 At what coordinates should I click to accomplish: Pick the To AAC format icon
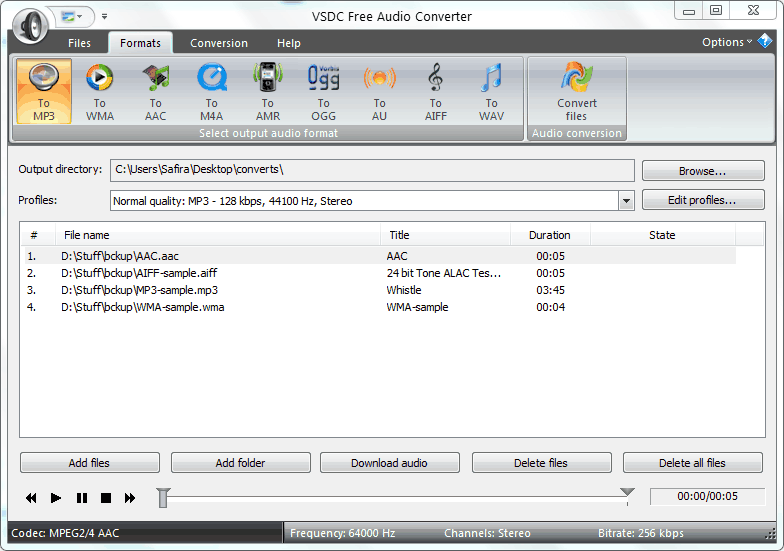tap(156, 91)
